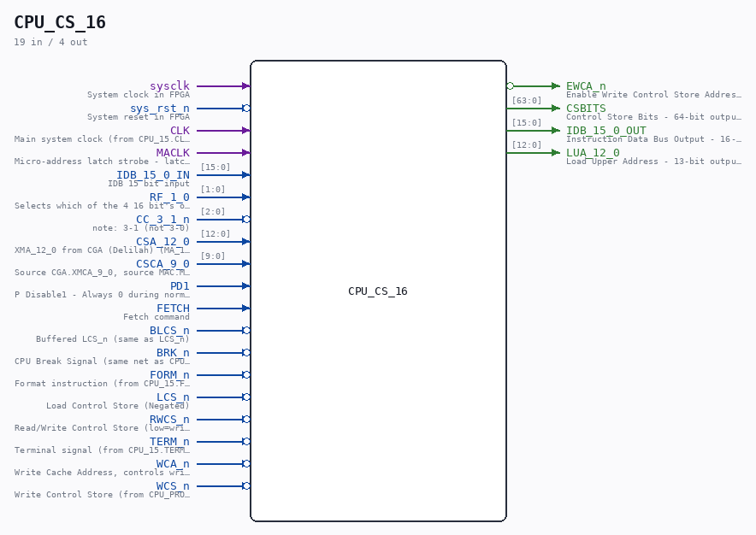The image size is (756, 535).
Task: Click the EWCA_n output port label
Action: pos(586,85)
